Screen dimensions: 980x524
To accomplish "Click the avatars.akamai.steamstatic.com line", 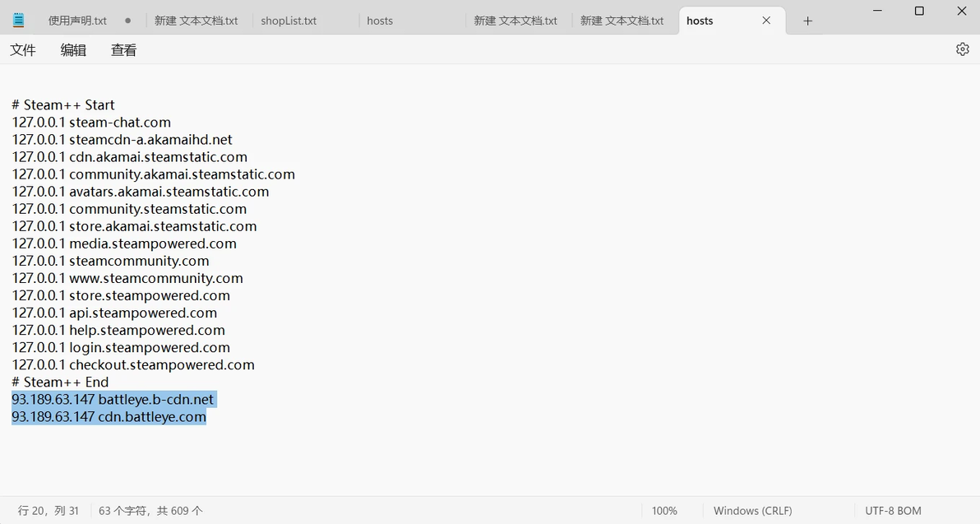I will click(140, 192).
